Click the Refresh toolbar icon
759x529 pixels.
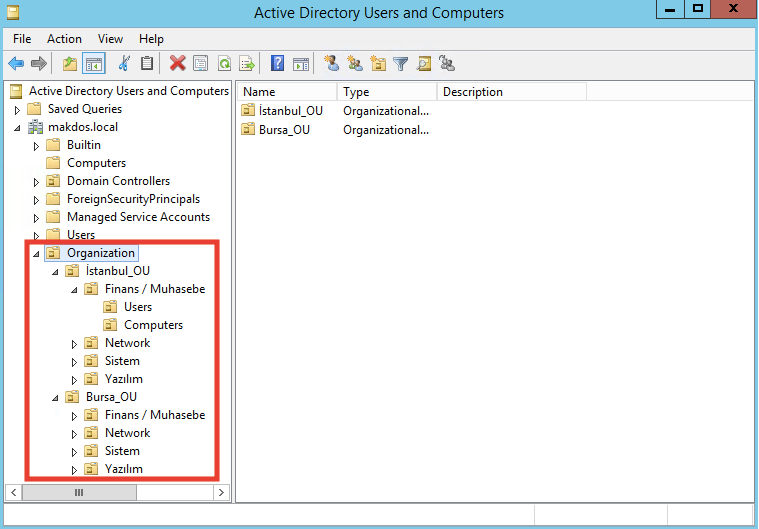click(224, 64)
